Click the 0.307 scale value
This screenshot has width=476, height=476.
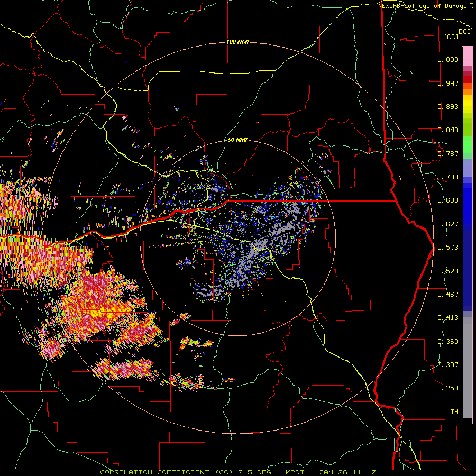coord(448,365)
